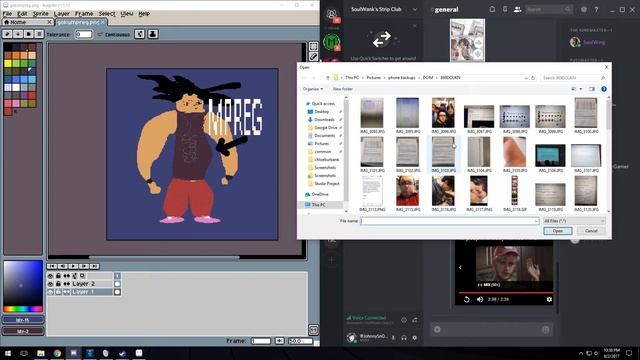Image resolution: width=640 pixels, height=360 pixels.
Task: Hide Layer 1 with its eye icon
Action: [x=51, y=292]
